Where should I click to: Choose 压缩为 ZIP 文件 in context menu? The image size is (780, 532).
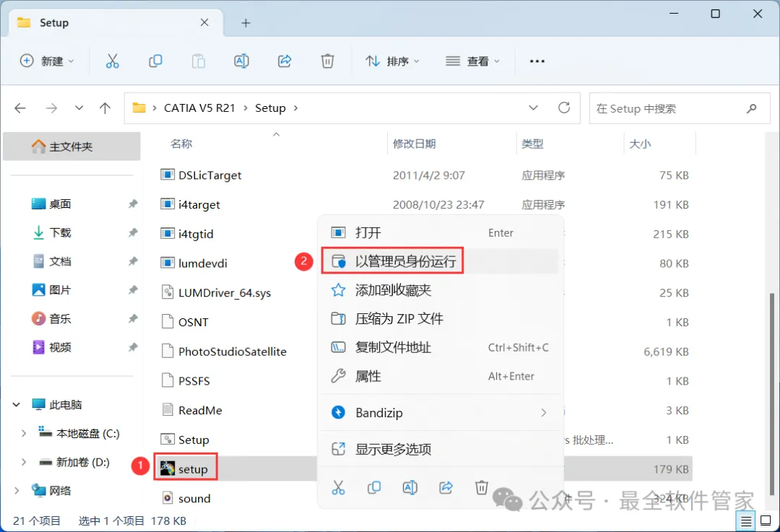pyautogui.click(x=441, y=319)
